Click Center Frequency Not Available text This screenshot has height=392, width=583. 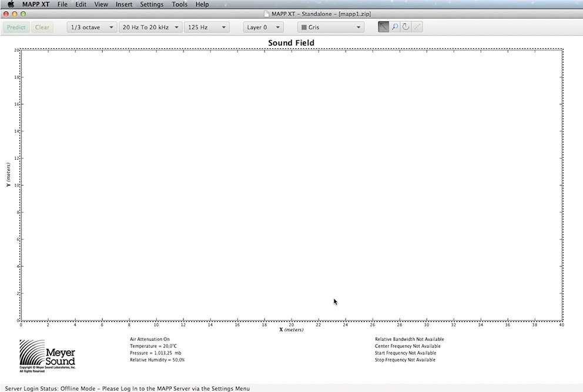click(x=407, y=346)
